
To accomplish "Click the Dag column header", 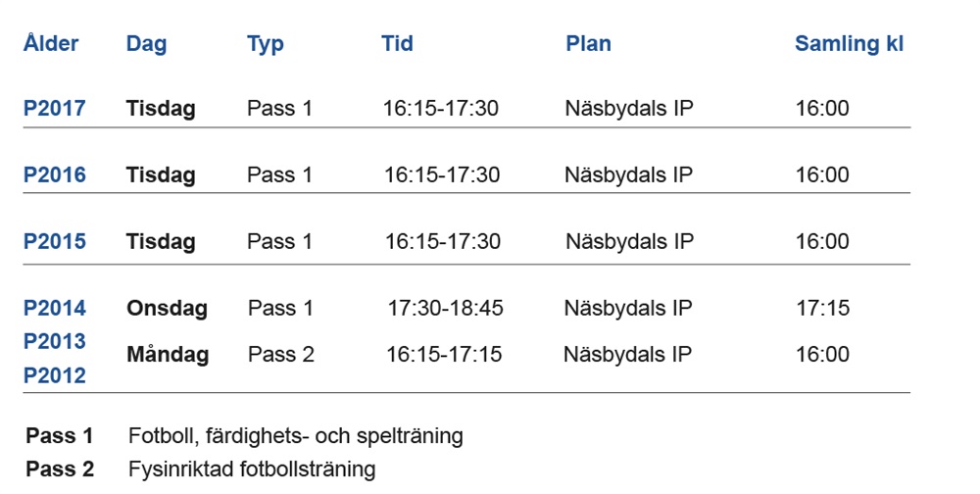I will (x=146, y=44).
